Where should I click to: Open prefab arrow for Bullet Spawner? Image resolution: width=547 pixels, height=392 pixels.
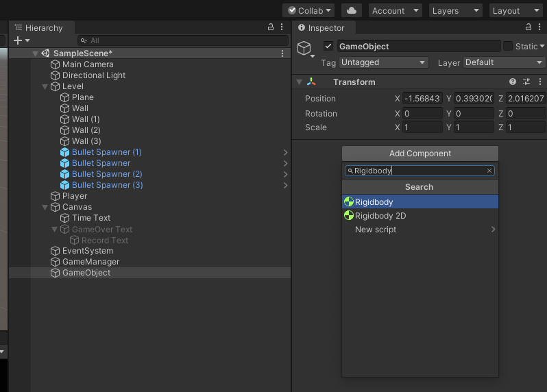pyautogui.click(x=285, y=163)
